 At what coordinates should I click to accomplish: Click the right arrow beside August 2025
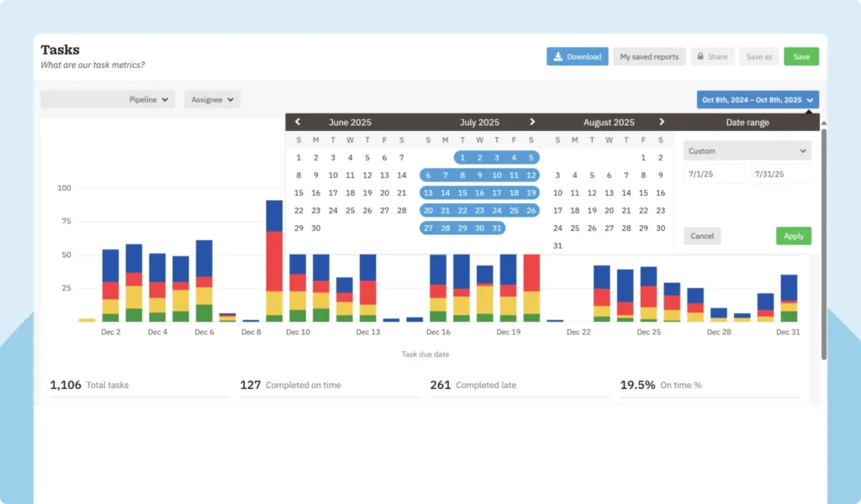[661, 122]
